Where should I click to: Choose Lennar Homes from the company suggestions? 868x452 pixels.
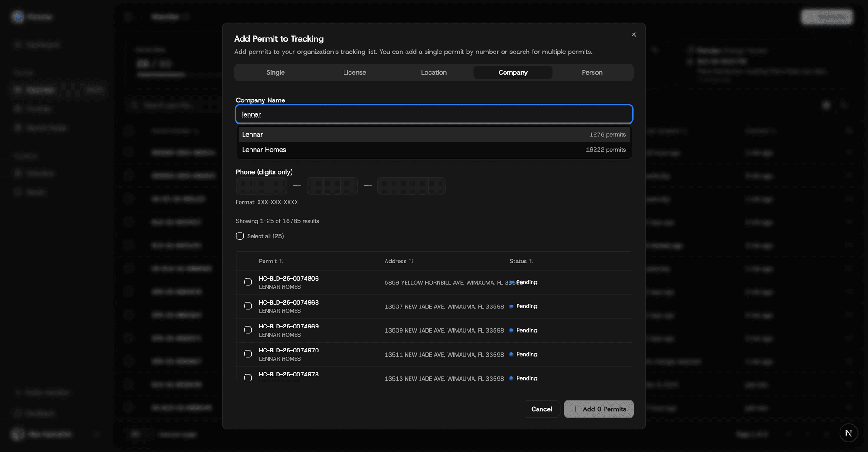click(434, 150)
